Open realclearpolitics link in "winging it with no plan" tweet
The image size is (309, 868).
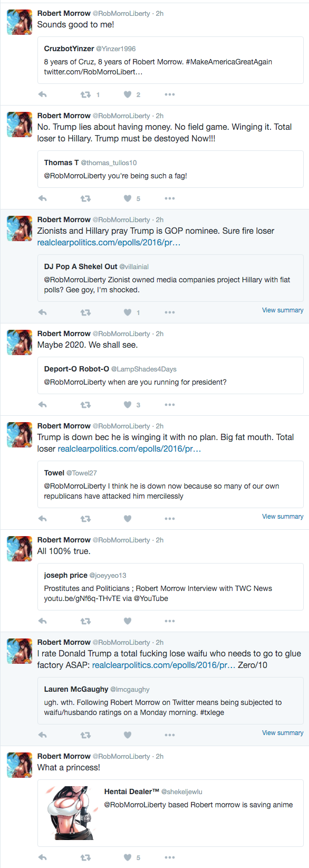click(x=129, y=449)
